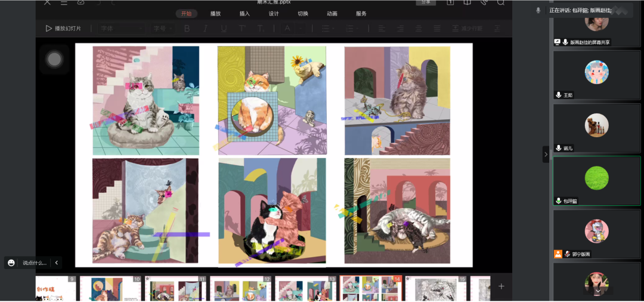
Task: Justify text alignment
Action: click(x=437, y=29)
